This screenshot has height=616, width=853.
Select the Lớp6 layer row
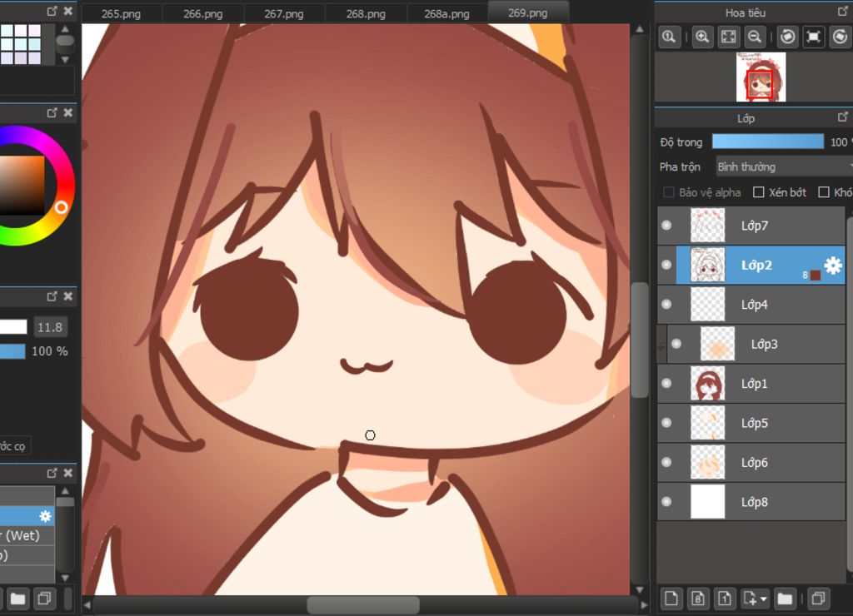click(751, 462)
